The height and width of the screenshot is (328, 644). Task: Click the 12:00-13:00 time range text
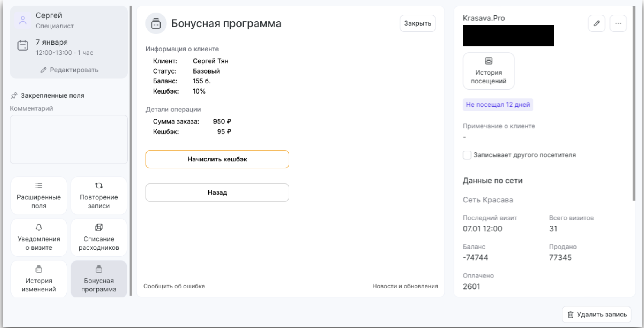pos(54,53)
